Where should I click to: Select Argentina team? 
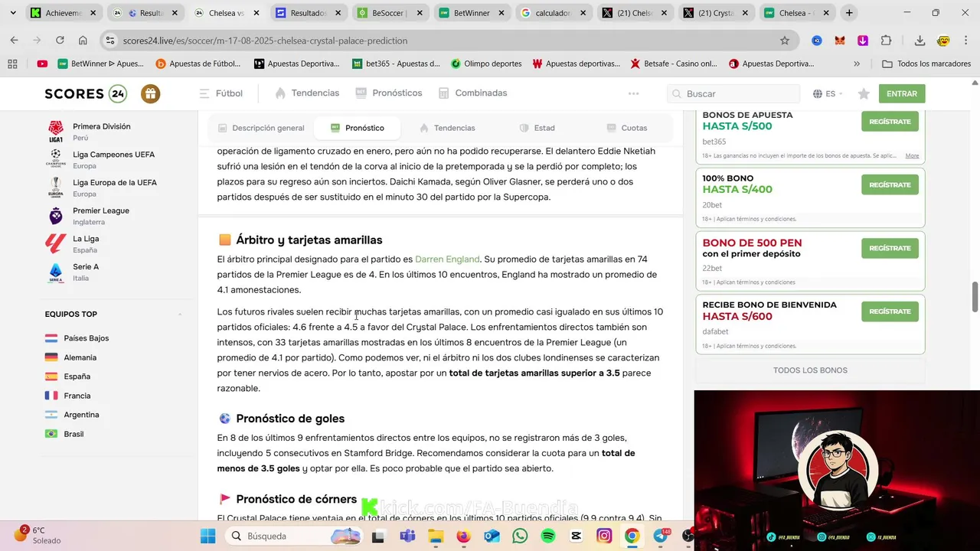[x=72, y=415]
